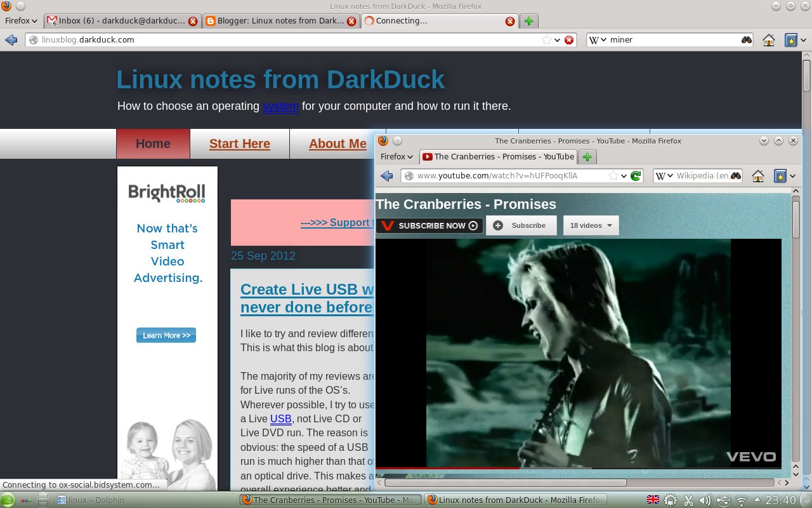Go to home page in DarkDuck window
The height and width of the screenshot is (508, 812).
coord(768,40)
